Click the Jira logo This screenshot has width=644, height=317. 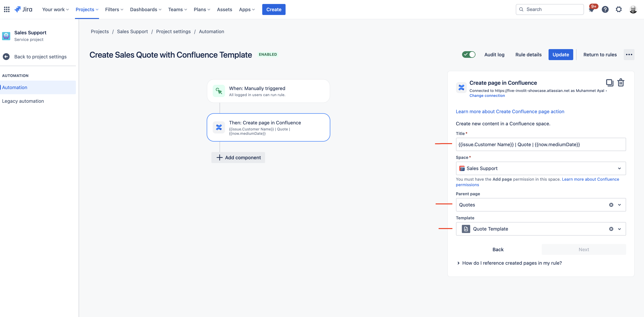(23, 9)
